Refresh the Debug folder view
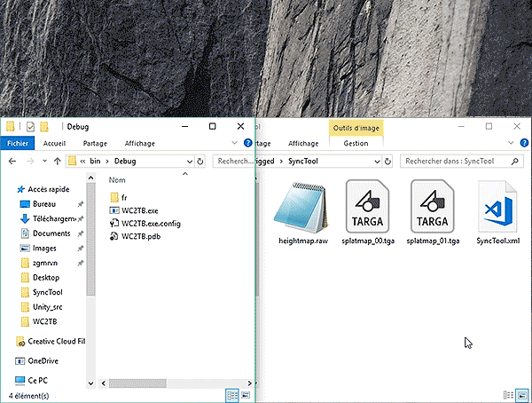The height and width of the screenshot is (403, 532). (x=200, y=162)
